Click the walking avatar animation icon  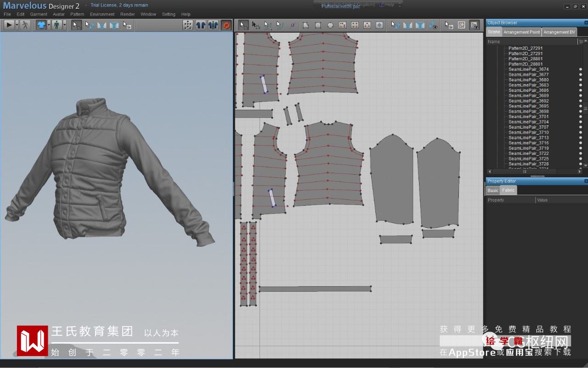(x=25, y=25)
